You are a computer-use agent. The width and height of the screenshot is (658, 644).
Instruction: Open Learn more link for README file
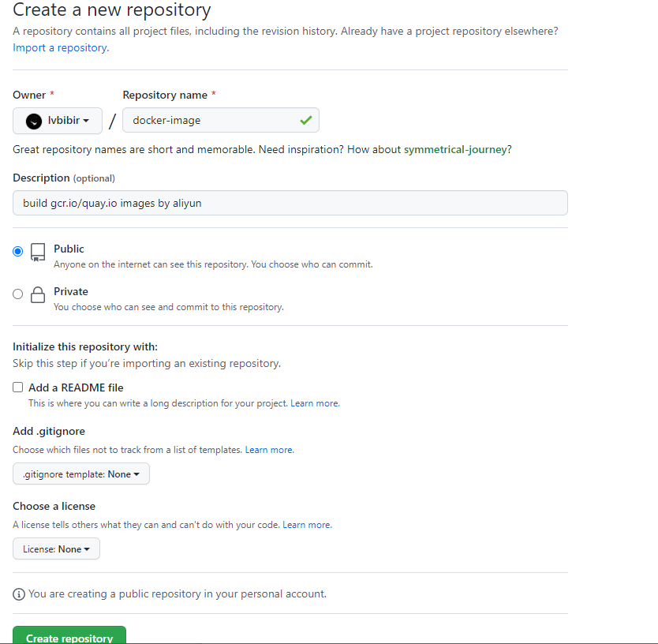pyautogui.click(x=315, y=403)
